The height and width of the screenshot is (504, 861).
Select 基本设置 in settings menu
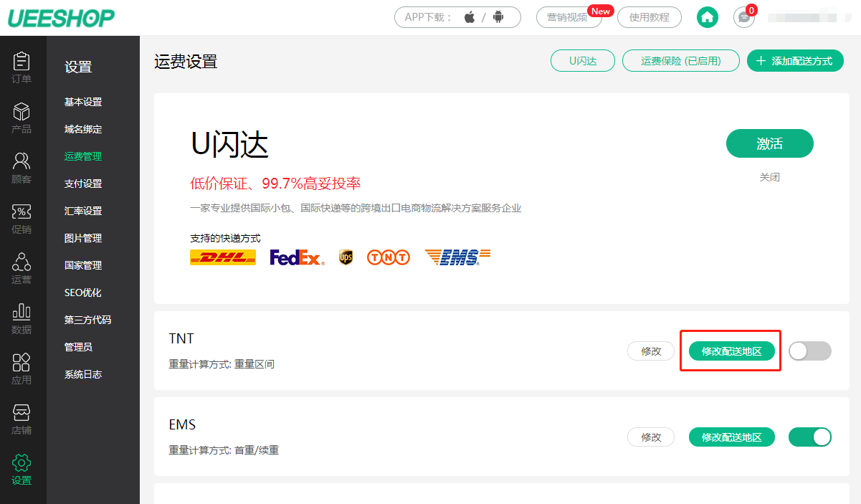83,102
